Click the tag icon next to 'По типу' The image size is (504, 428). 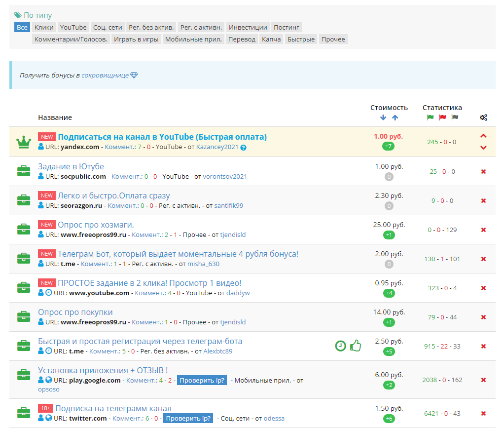18,15
